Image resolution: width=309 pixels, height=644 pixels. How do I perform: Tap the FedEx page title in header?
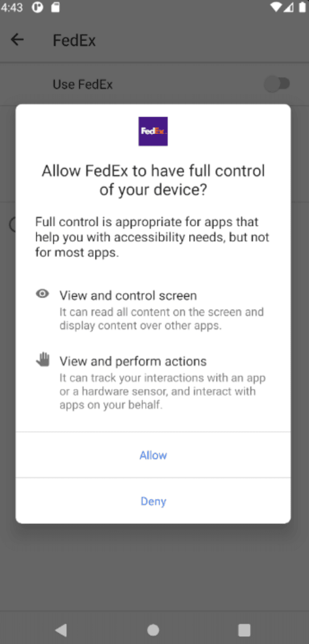(74, 40)
